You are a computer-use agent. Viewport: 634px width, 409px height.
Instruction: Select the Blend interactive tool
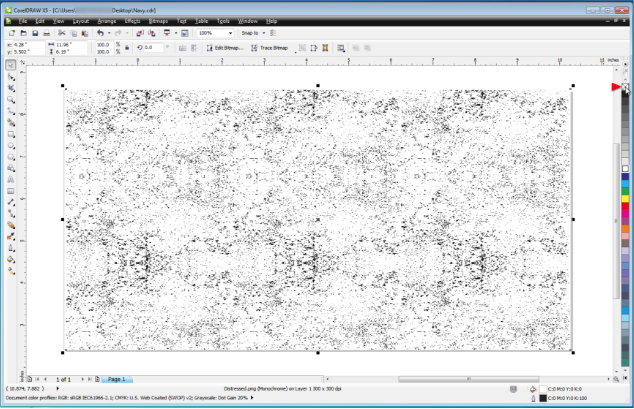coord(11,225)
